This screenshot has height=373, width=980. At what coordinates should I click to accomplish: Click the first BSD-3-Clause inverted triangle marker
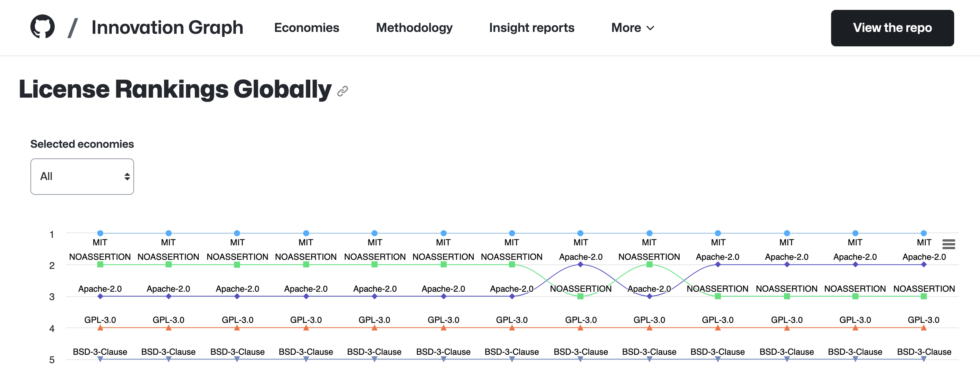[100, 359]
